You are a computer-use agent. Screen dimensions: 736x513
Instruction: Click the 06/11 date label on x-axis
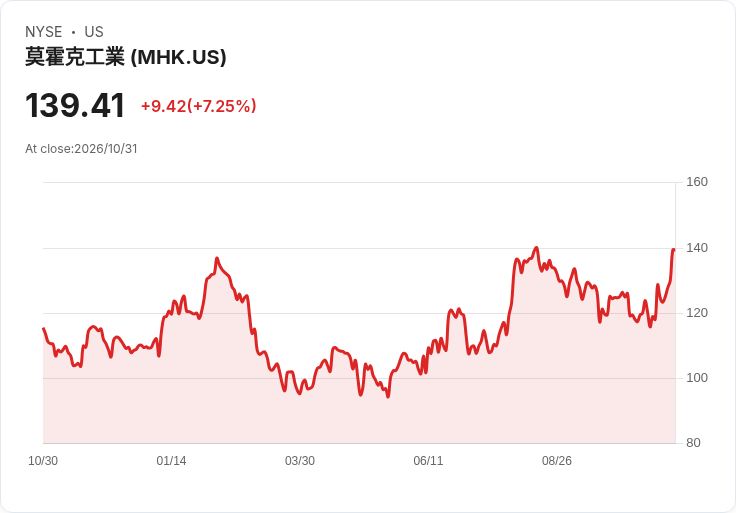pos(428,461)
